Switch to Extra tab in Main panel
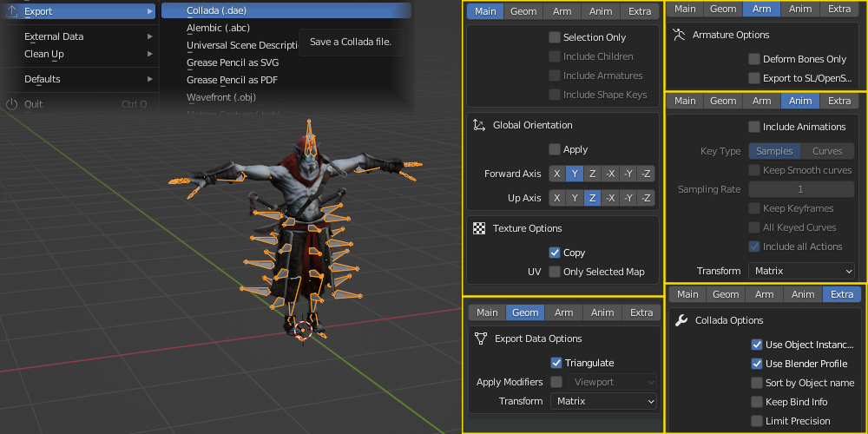The width and height of the screenshot is (868, 434). [x=640, y=11]
